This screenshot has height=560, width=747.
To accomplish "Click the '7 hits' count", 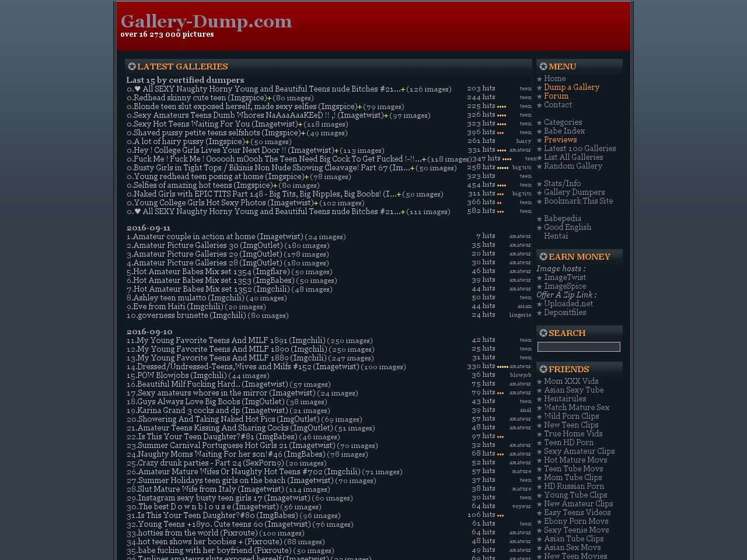I will [486, 236].
